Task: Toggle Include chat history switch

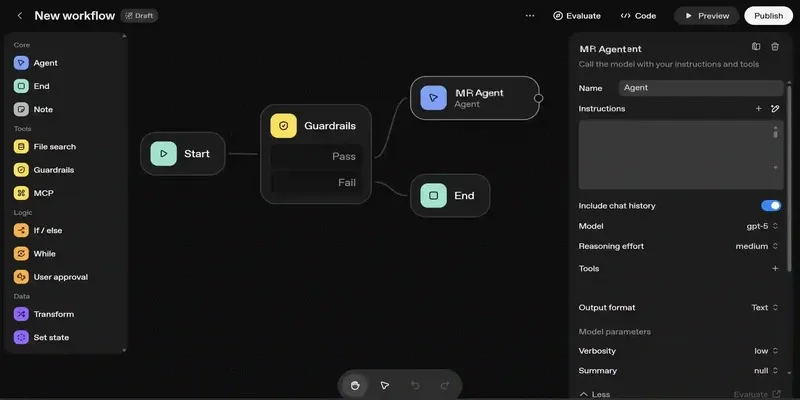Action: (x=771, y=206)
